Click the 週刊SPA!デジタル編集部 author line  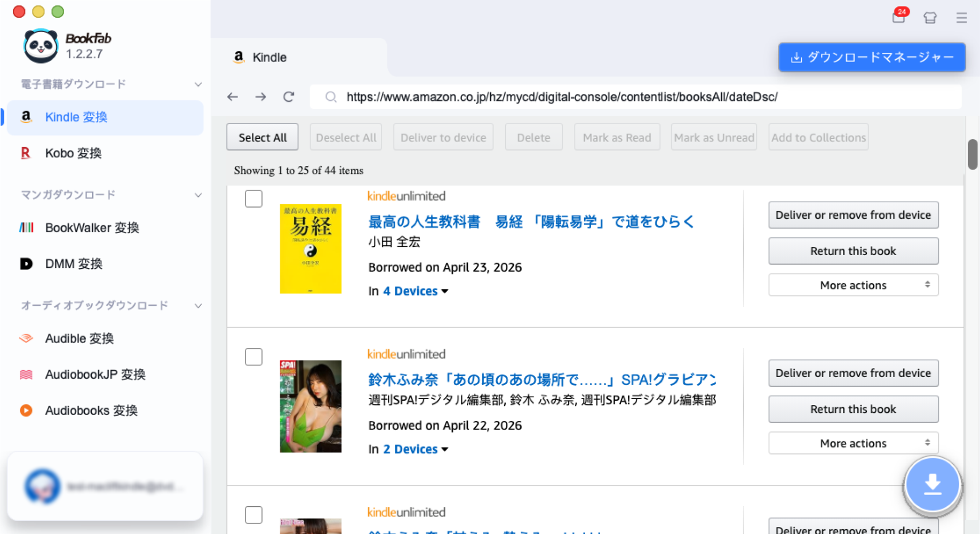(542, 400)
